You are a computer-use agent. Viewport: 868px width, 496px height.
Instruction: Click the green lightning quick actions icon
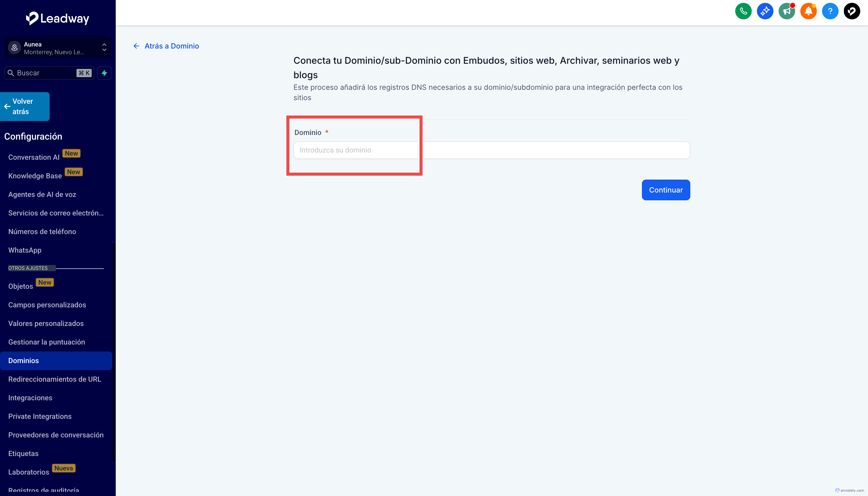104,73
